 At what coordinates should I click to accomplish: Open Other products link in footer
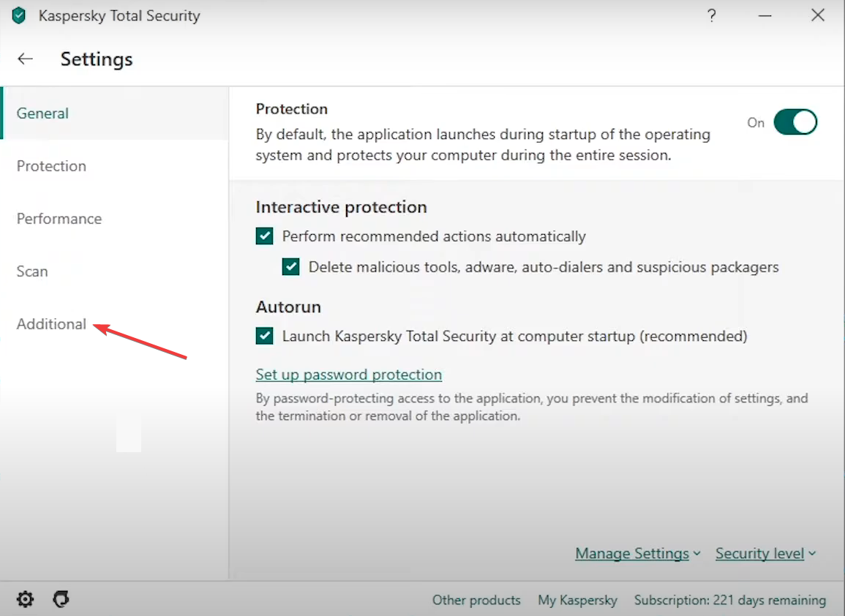coord(476,600)
